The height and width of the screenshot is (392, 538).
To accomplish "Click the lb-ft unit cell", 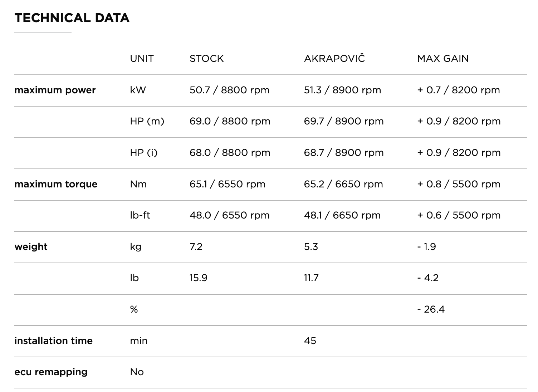I will coord(140,215).
